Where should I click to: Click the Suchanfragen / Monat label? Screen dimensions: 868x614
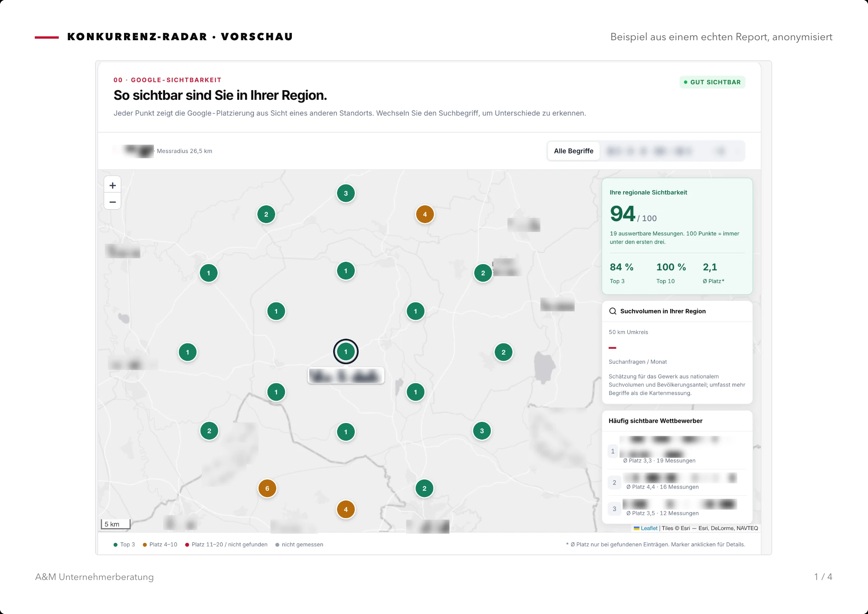pos(638,362)
